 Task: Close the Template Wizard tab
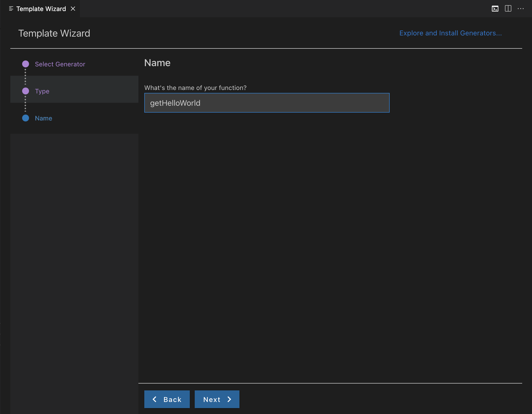(x=73, y=9)
